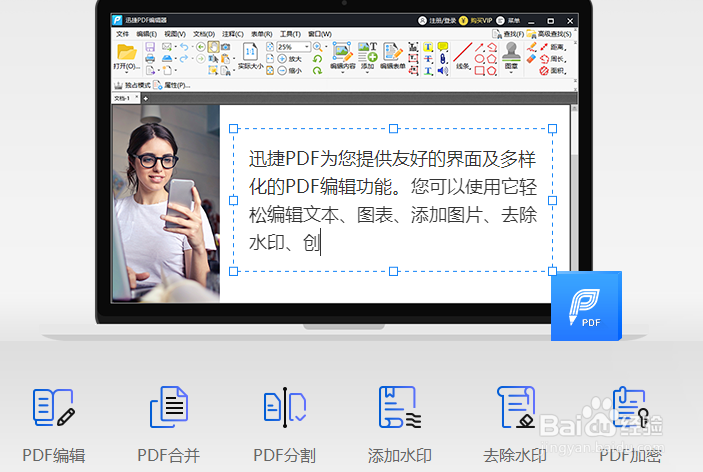Open the File (文件) menu
This screenshot has height=472, width=703.
(x=122, y=34)
